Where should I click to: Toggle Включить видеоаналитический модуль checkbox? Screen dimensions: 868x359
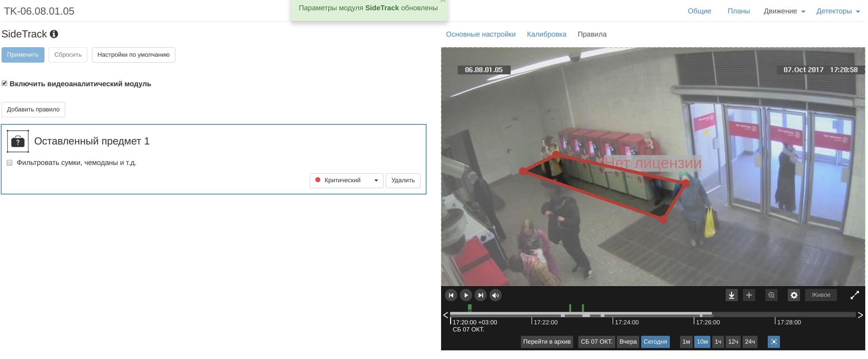pos(4,83)
